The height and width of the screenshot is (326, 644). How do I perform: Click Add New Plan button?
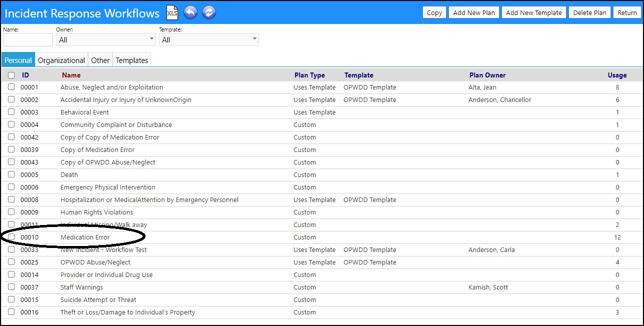(x=474, y=12)
